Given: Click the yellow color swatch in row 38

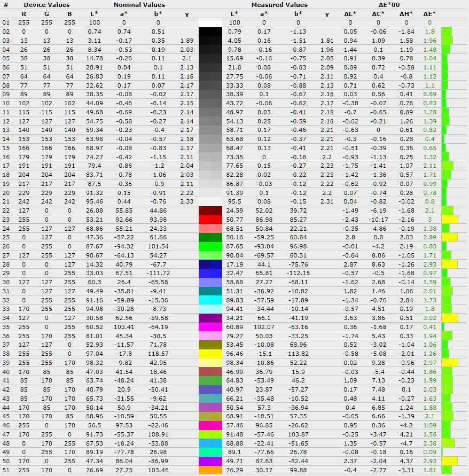Looking at the screenshot, I should pos(209,354).
